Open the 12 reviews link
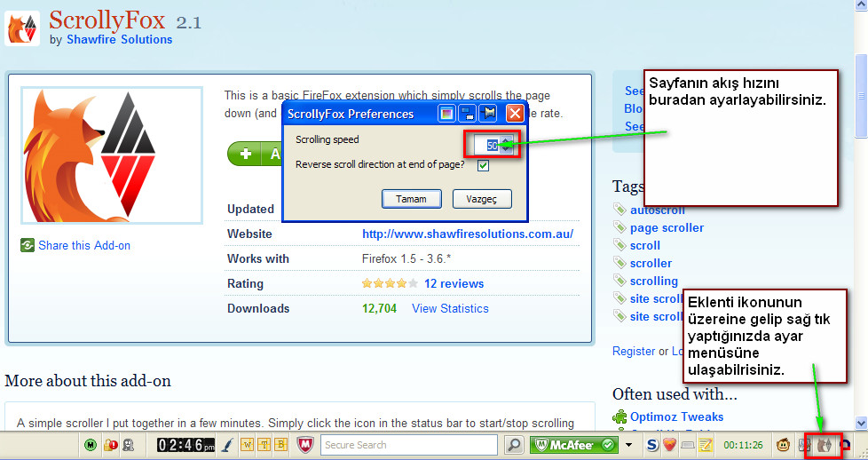The width and height of the screenshot is (868, 460). pyautogui.click(x=454, y=283)
